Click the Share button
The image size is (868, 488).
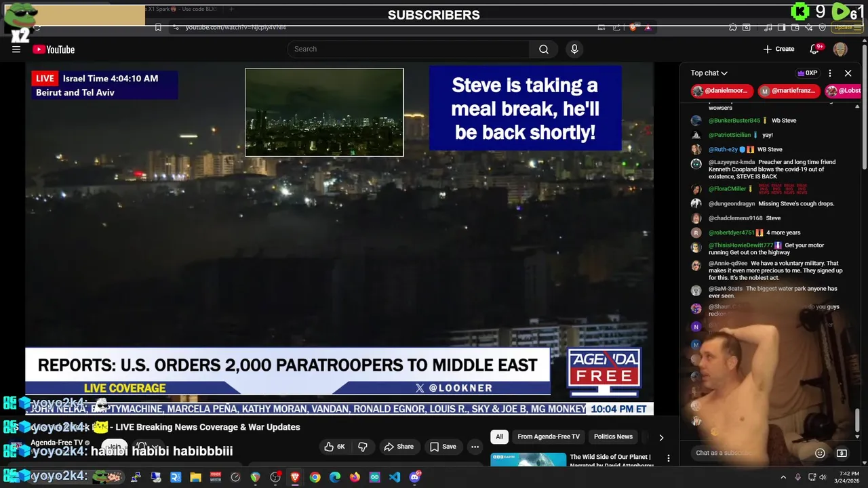click(x=399, y=447)
